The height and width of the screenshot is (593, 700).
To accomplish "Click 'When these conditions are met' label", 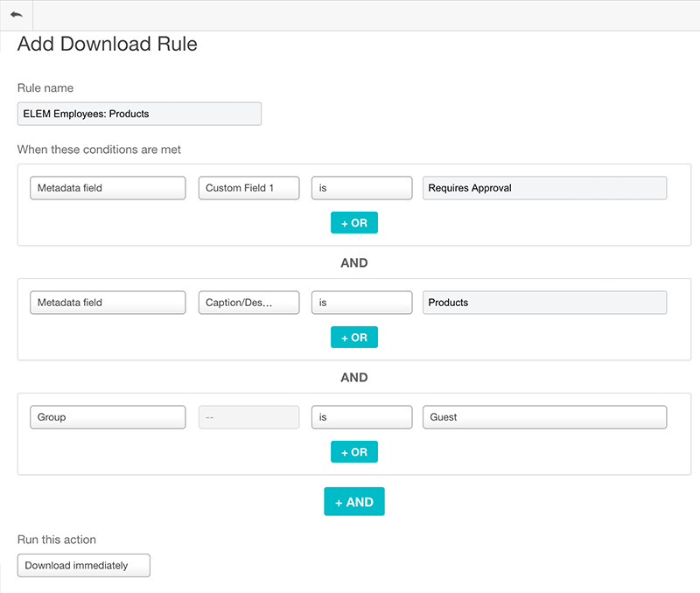I will [x=99, y=150].
